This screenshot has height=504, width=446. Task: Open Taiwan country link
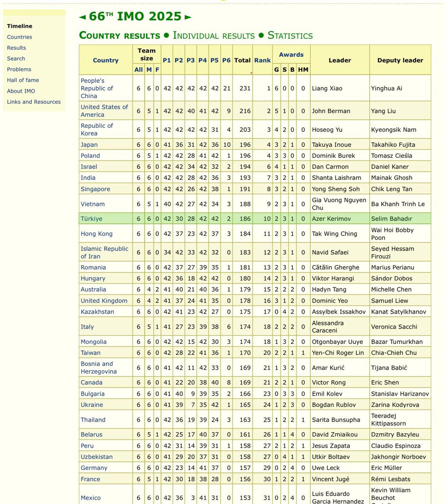(x=91, y=353)
